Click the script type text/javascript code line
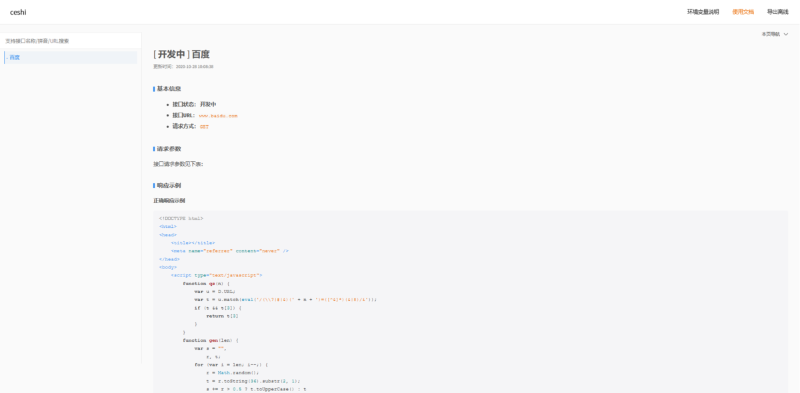Viewport: 800px width, 393px height. click(x=217, y=275)
